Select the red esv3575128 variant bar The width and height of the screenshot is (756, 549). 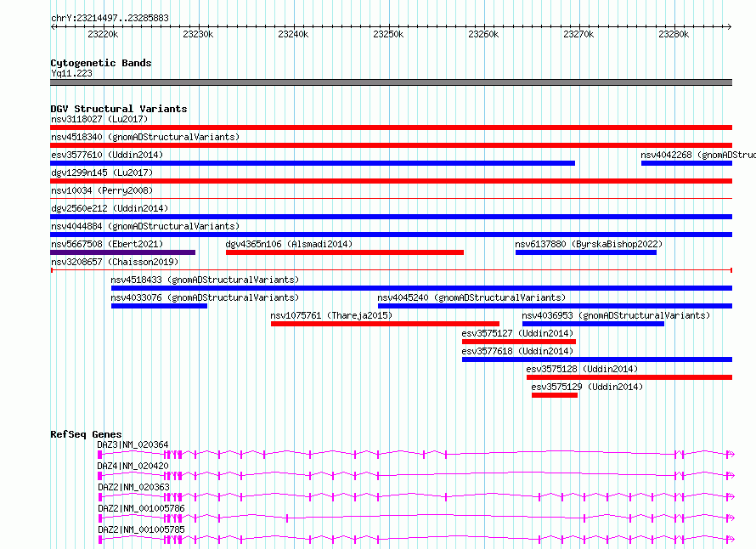click(629, 377)
